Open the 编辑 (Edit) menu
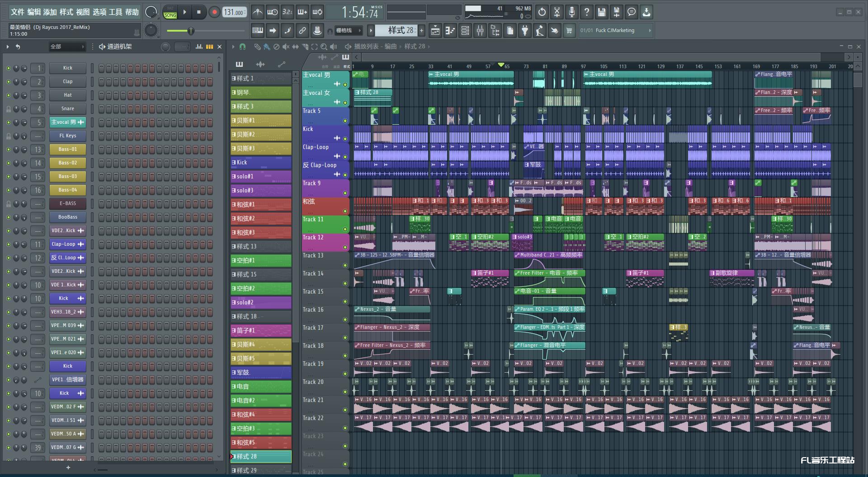 click(34, 12)
